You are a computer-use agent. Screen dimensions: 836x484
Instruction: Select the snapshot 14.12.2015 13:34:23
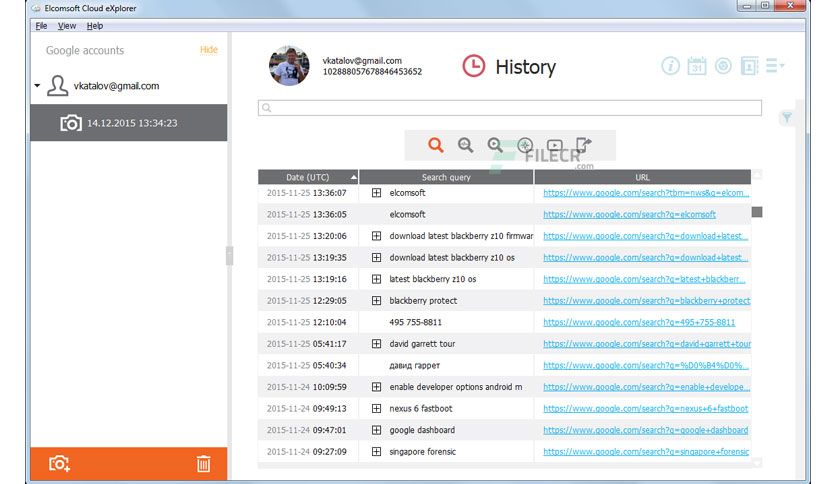tap(128, 123)
